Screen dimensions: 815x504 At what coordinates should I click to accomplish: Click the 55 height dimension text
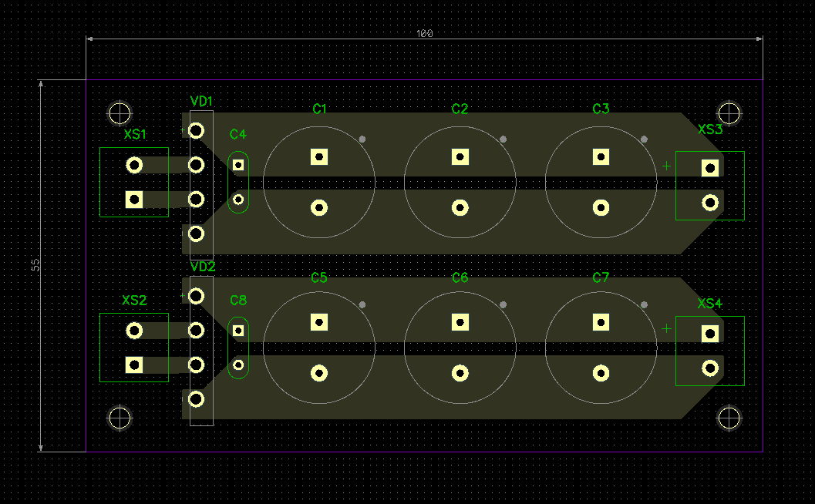pyautogui.click(x=35, y=264)
